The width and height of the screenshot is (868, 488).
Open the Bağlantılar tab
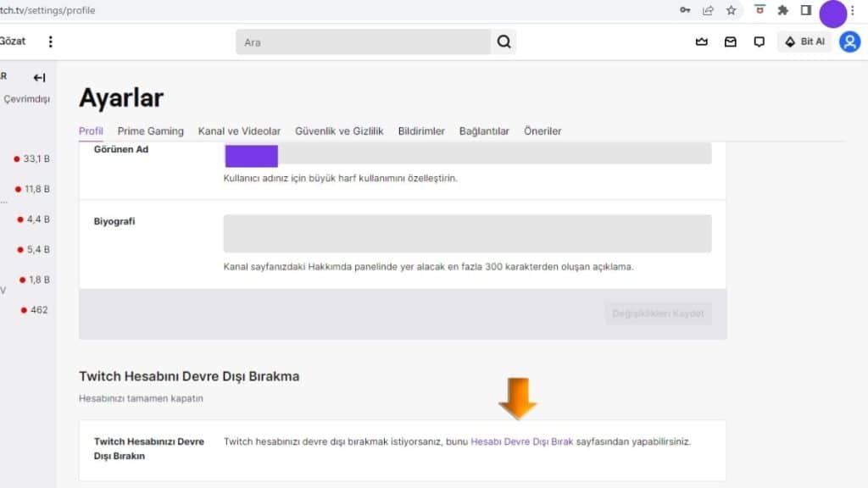coord(484,131)
